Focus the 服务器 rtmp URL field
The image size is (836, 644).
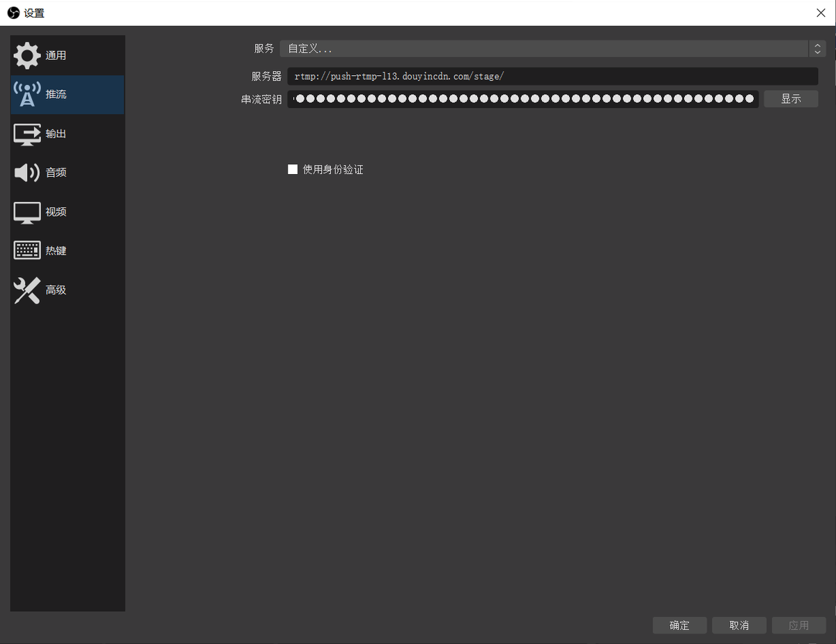[x=552, y=77]
